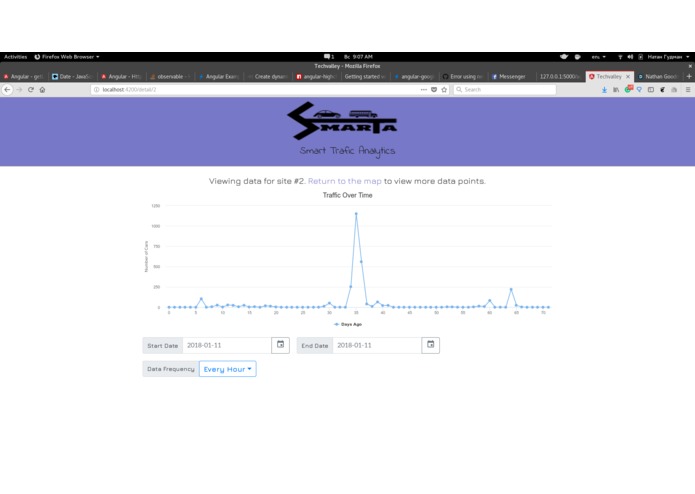Open the Data Frequency 'Every Hour' dropdown
Image resolution: width=695 pixels, height=494 pixels.
(x=227, y=369)
